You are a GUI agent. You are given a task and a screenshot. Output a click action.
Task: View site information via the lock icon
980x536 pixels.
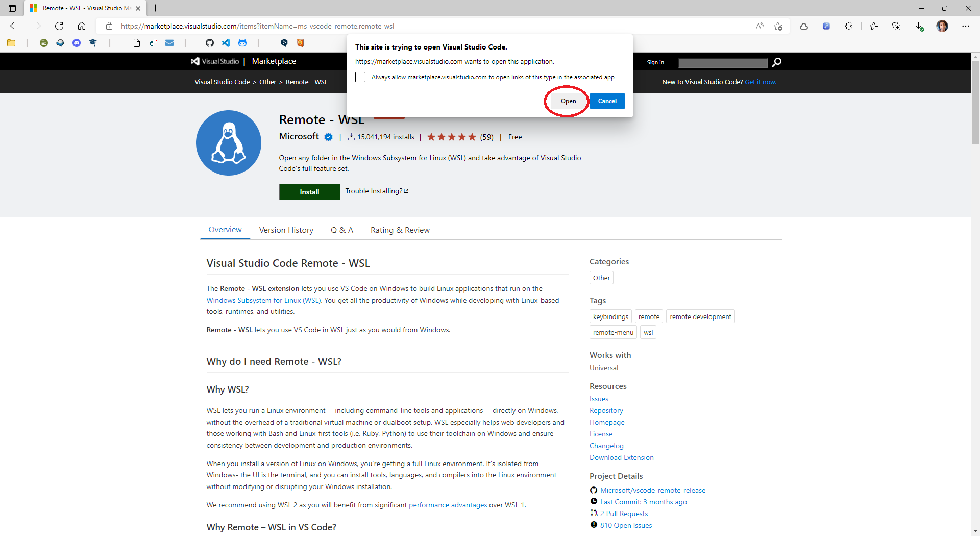click(x=109, y=26)
